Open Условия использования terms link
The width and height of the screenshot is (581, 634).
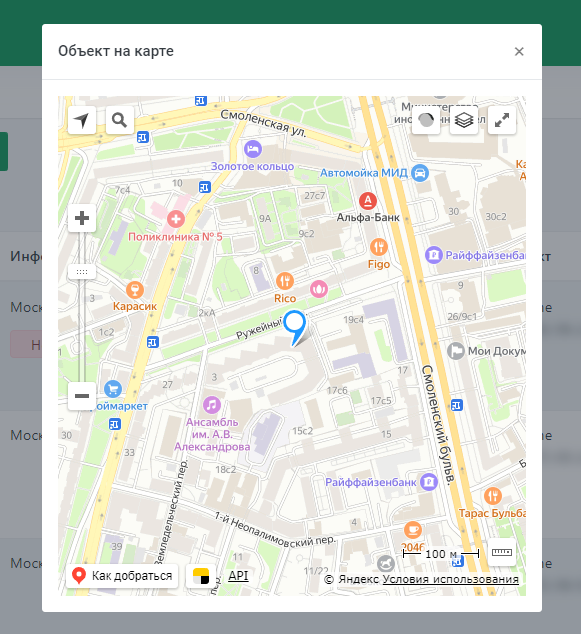450,579
